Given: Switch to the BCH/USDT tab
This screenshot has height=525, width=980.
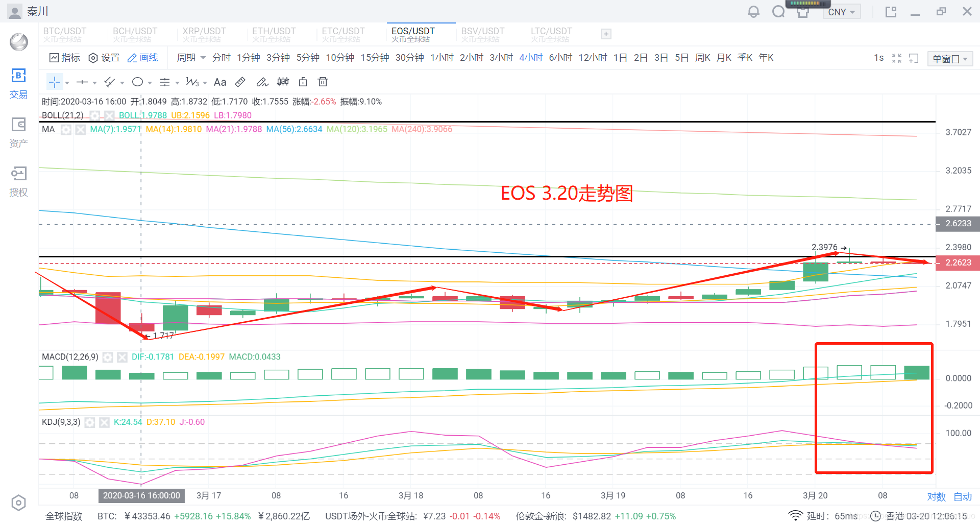Looking at the screenshot, I should pyautogui.click(x=135, y=34).
